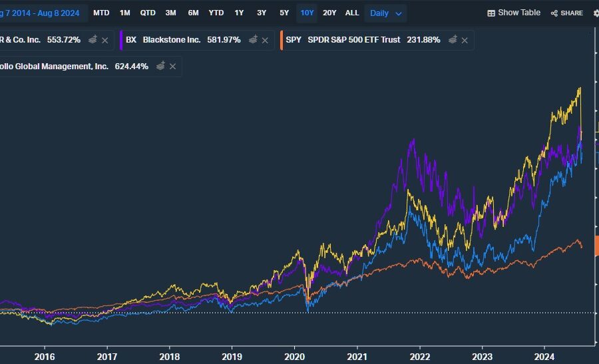The height and width of the screenshot is (364, 599).
Task: Open the Show Table grid icon
Action: pos(491,13)
